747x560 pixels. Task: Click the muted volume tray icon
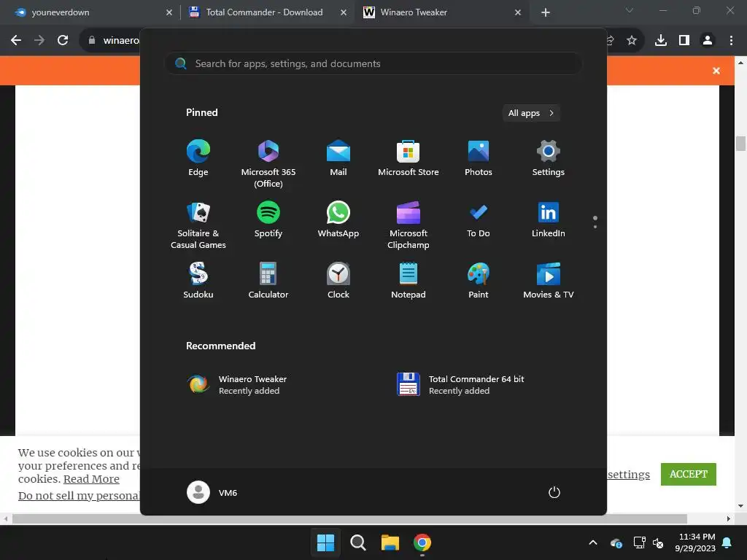click(658, 542)
